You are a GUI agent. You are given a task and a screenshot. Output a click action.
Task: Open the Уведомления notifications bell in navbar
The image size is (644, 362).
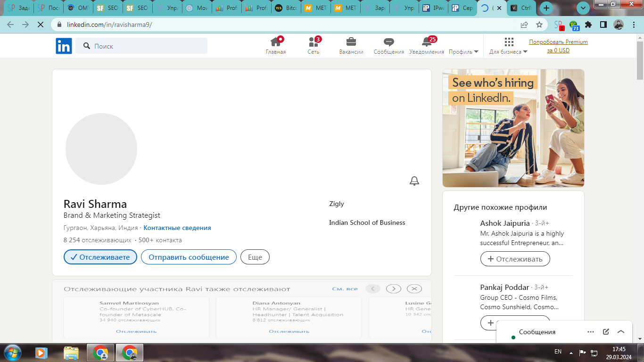[x=427, y=42]
